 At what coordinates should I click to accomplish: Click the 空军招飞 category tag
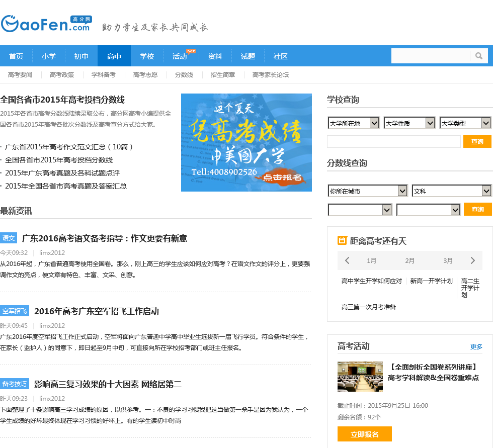tap(15, 311)
